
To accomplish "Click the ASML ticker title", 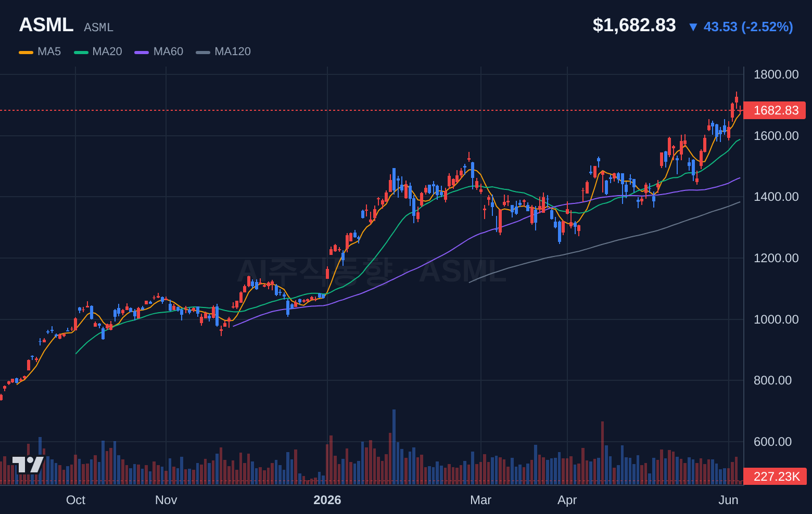I will 46,25.
